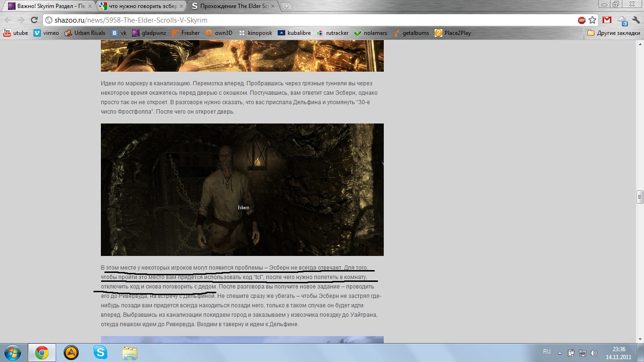644x362 pixels.
Task: Click the page's vertical scrollbar thumb
Action: pyautogui.click(x=640, y=196)
